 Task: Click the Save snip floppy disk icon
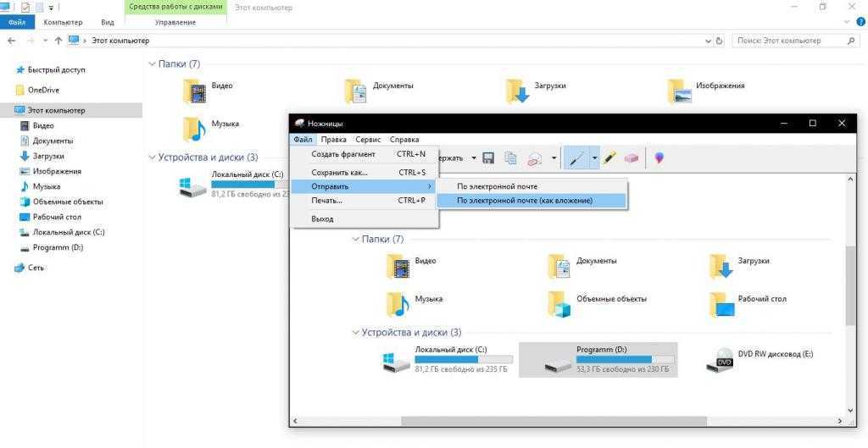point(488,158)
